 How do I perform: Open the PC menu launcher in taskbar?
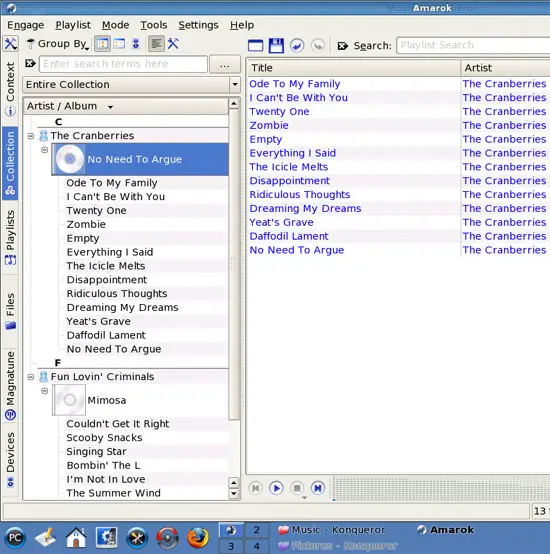[15, 538]
